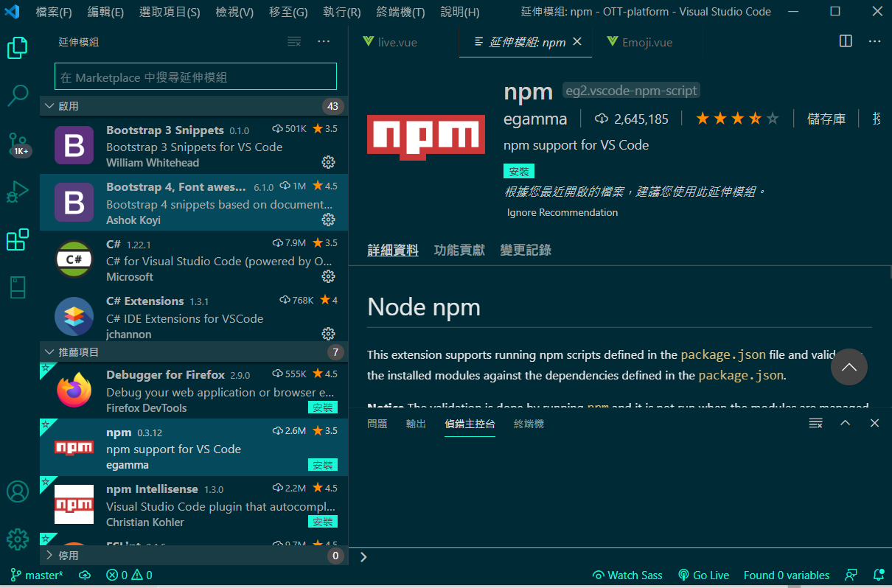Install Debugger for Firefox extension
The height and width of the screenshot is (588, 892).
click(323, 407)
